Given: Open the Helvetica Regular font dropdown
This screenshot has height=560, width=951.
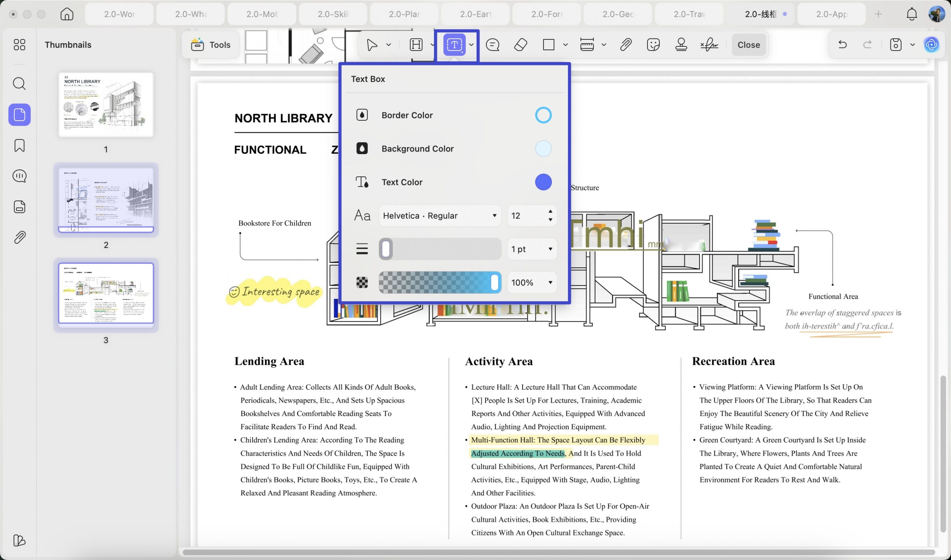Looking at the screenshot, I should (439, 215).
